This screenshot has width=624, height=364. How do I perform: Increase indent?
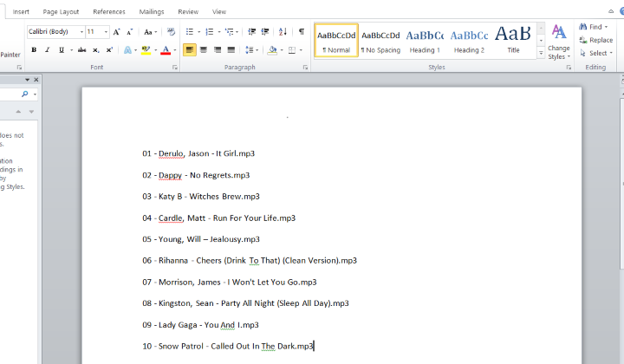click(265, 32)
